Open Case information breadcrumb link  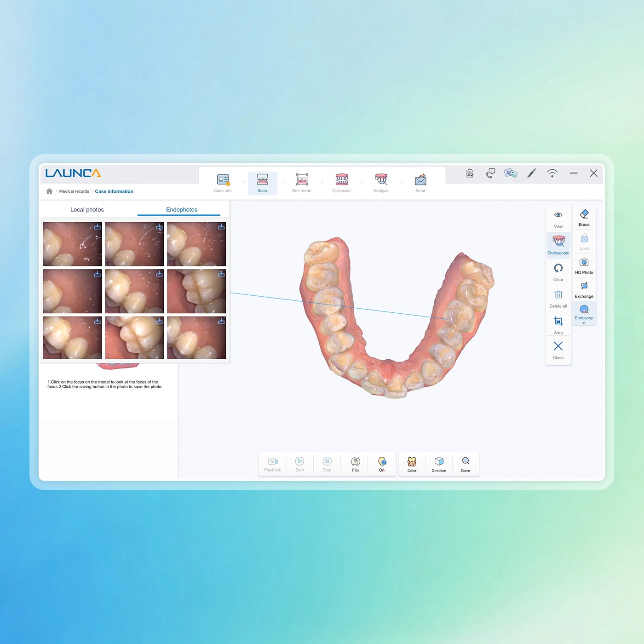click(114, 191)
